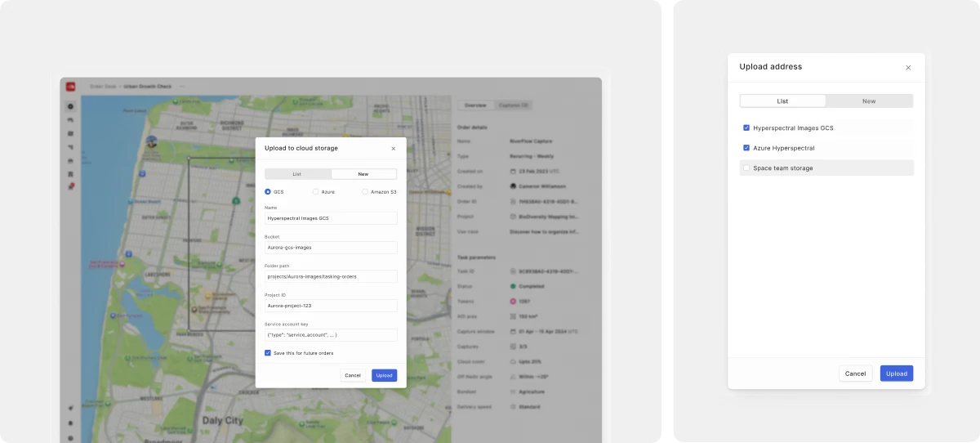This screenshot has width=980, height=443.
Task: Close the Upload to cloud storage dialog
Action: [x=393, y=149]
